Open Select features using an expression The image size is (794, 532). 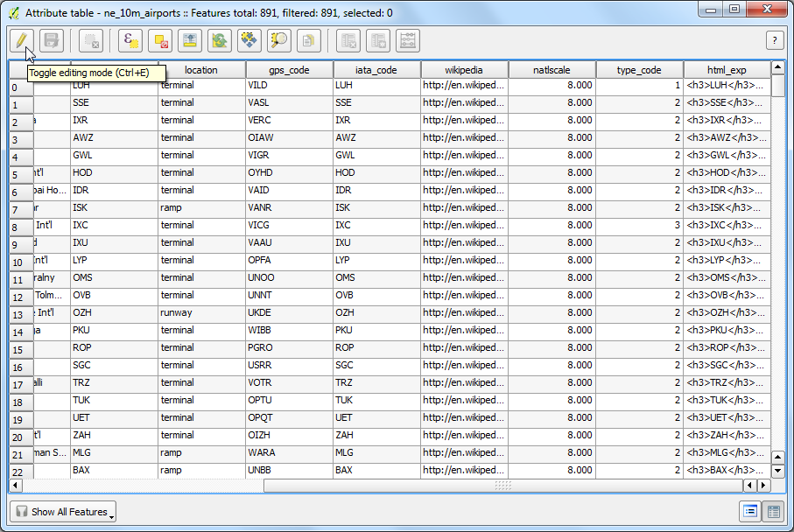click(x=130, y=40)
